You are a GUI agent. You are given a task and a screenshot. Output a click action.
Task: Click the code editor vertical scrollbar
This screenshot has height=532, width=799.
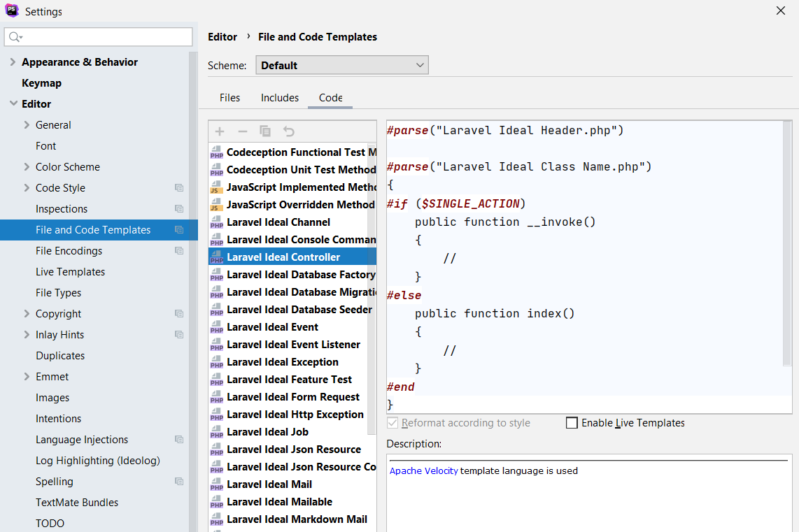coord(787,243)
